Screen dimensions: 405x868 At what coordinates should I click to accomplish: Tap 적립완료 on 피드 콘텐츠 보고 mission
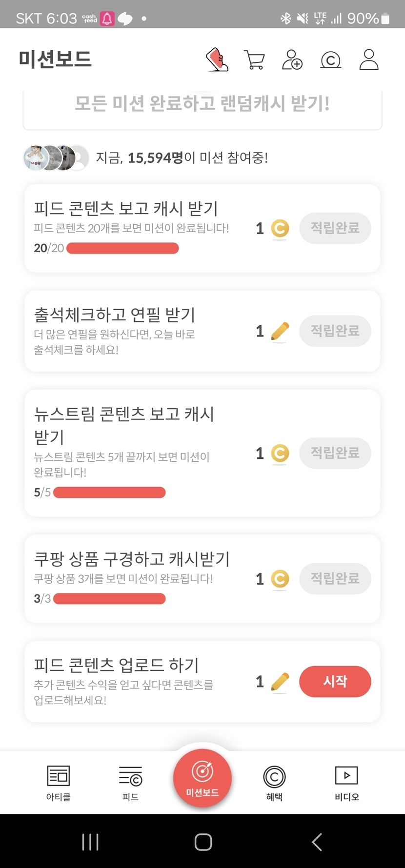(x=335, y=228)
